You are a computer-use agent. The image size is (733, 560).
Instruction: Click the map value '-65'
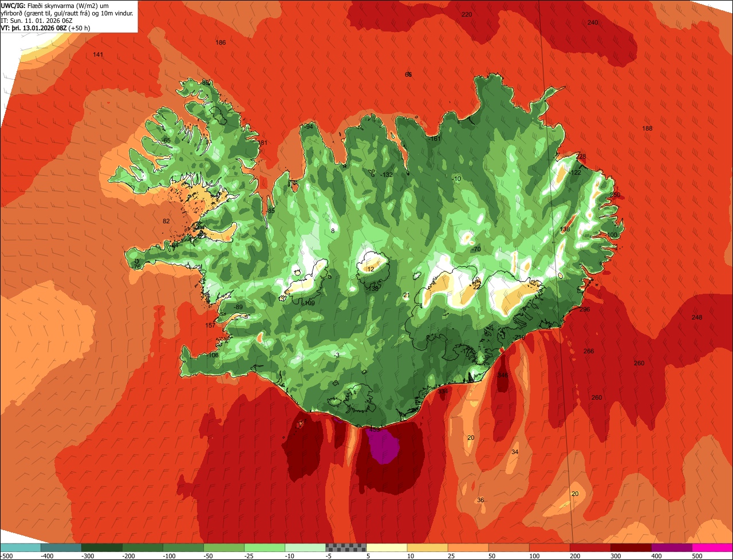click(165, 140)
